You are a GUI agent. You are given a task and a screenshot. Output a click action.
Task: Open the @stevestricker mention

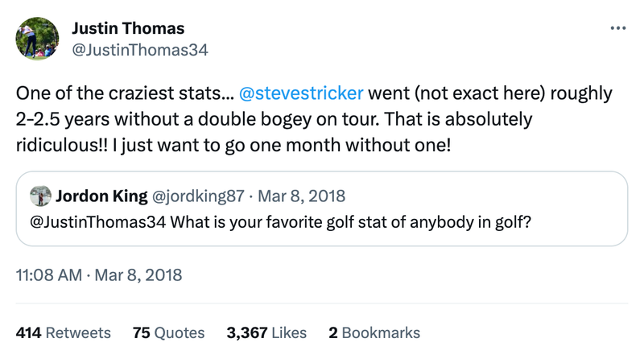[301, 93]
